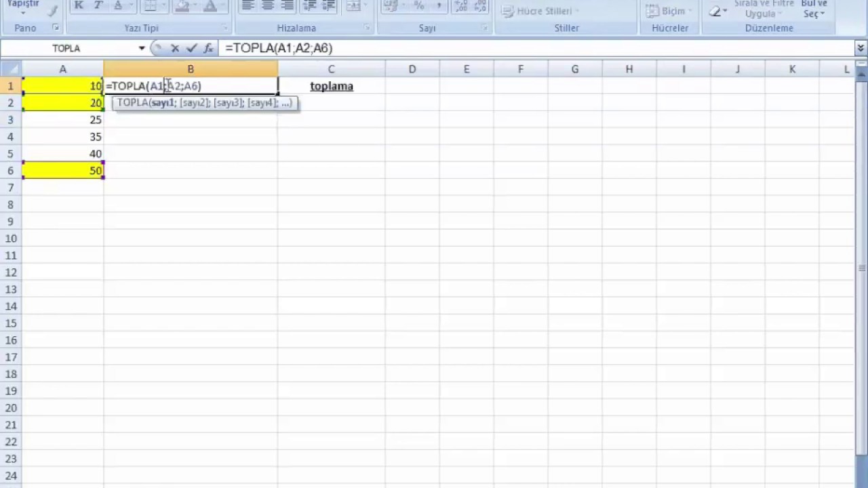Image resolution: width=868 pixels, height=488 pixels.
Task: Click the format painter brush icon
Action: [54, 11]
